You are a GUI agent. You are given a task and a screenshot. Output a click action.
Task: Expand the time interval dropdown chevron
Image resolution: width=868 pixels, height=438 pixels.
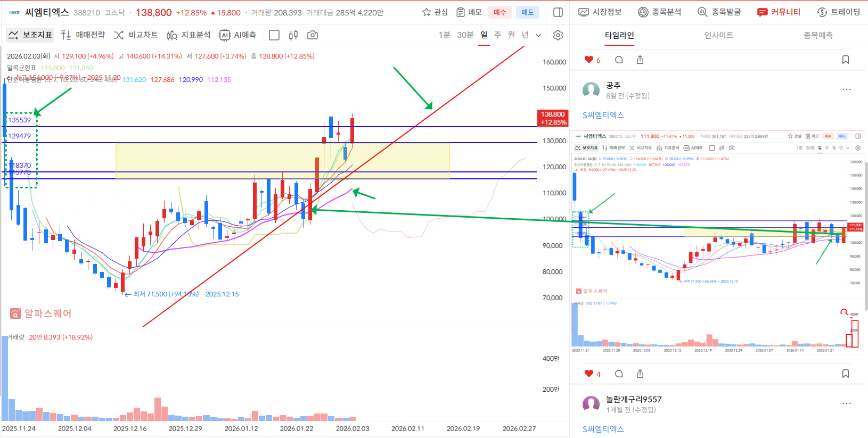538,35
